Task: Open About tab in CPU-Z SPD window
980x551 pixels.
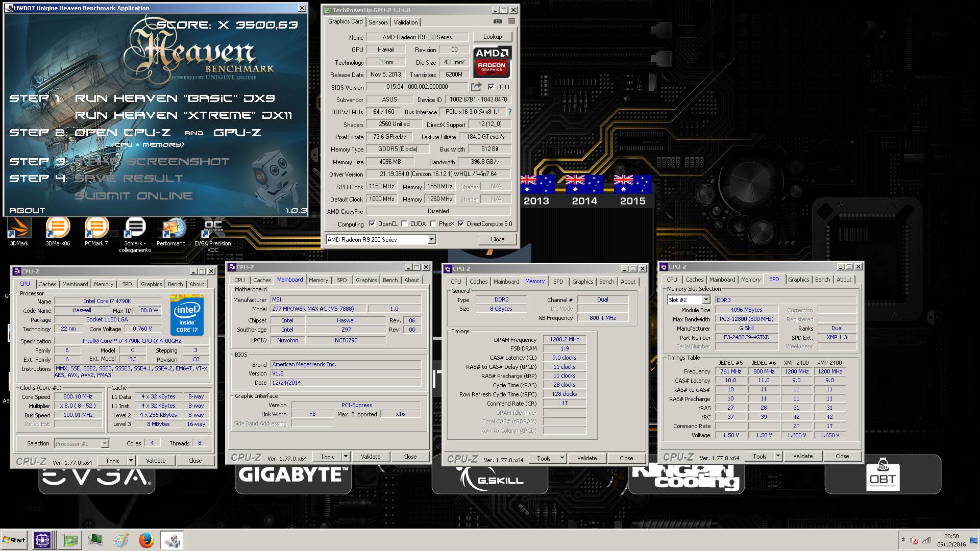Action: pyautogui.click(x=844, y=280)
